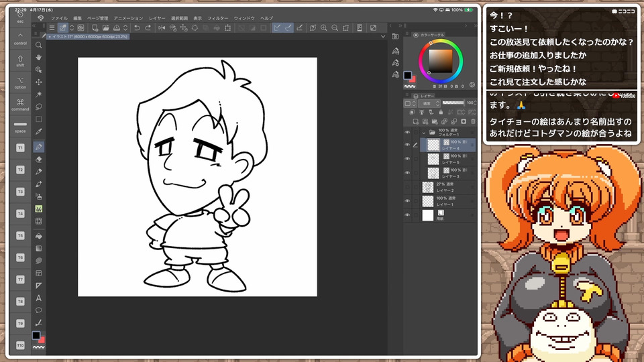Toggle visibility eye of 用紙 paper layer
This screenshot has height=362, width=644.
[x=407, y=215]
